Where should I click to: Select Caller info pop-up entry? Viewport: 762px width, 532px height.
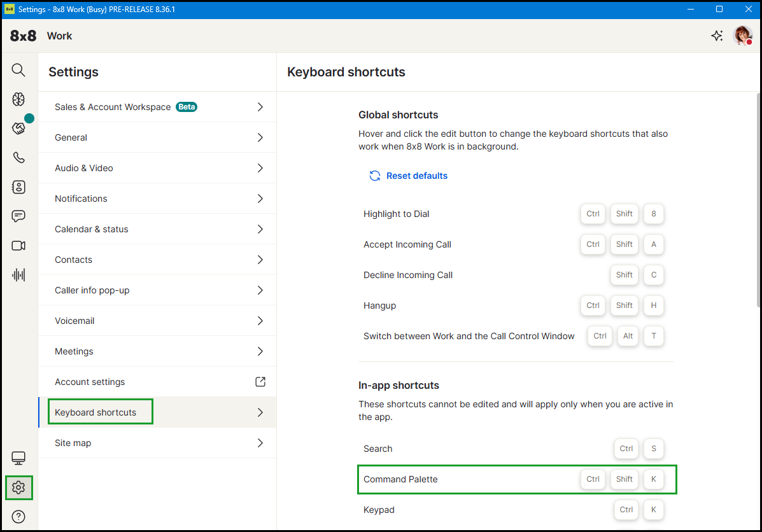(157, 291)
